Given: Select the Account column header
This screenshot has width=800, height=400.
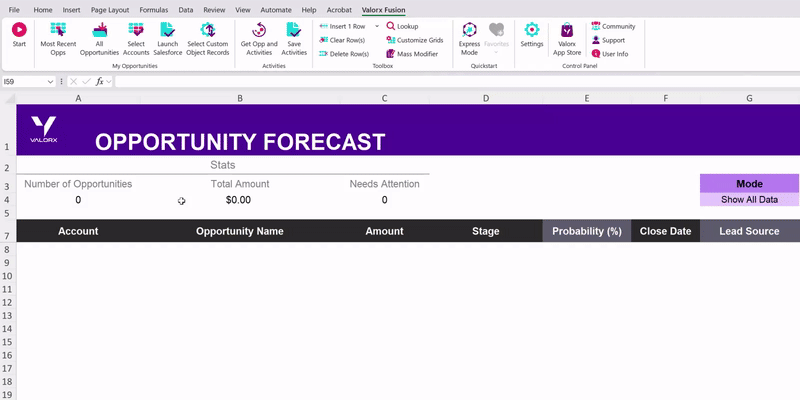Looking at the screenshot, I should (x=78, y=231).
